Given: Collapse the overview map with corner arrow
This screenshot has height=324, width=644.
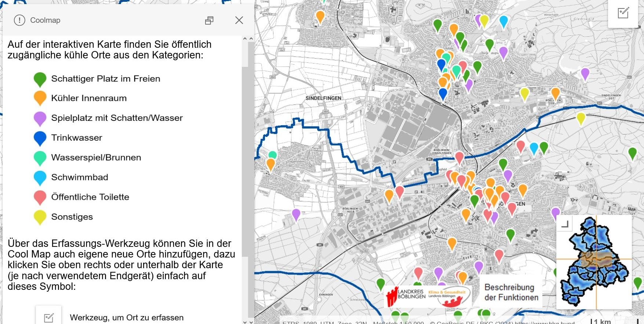Looking at the screenshot, I should 565,224.
